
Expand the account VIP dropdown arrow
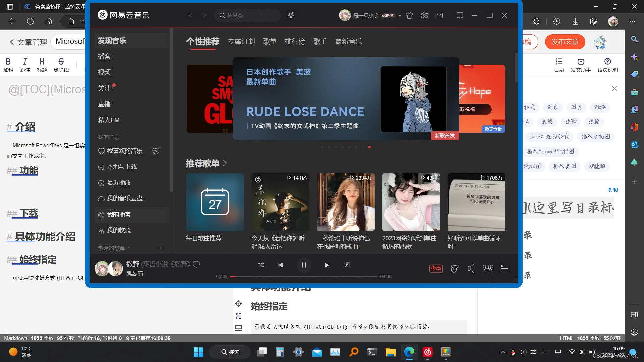pos(399,15)
